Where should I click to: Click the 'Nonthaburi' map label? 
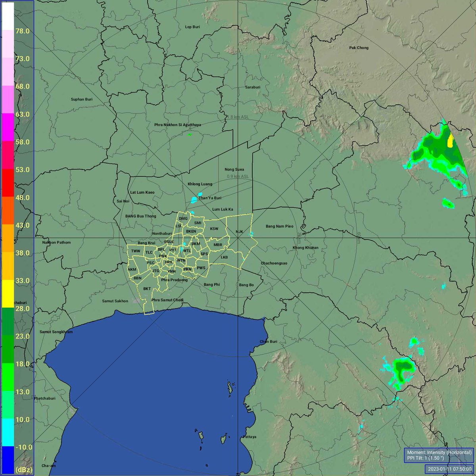click(161, 234)
